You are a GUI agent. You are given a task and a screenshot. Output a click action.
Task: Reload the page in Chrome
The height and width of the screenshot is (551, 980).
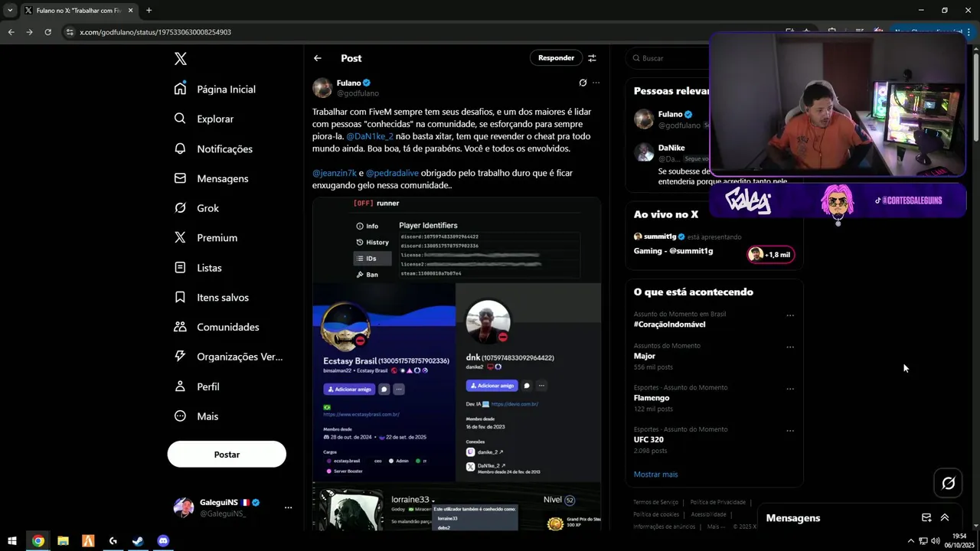pos(47,32)
